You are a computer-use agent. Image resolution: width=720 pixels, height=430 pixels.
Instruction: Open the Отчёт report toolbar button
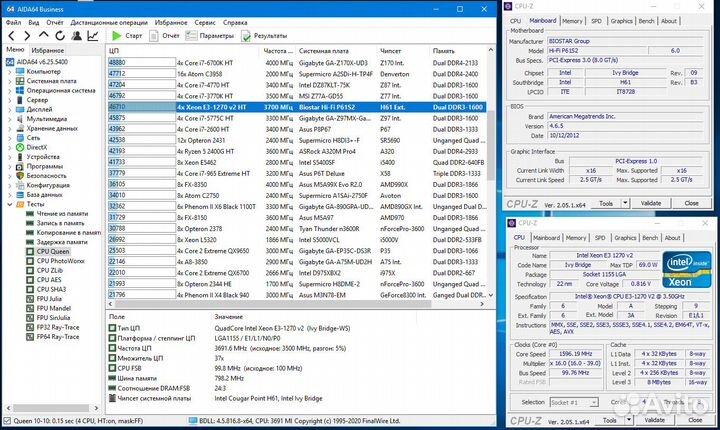(164, 36)
